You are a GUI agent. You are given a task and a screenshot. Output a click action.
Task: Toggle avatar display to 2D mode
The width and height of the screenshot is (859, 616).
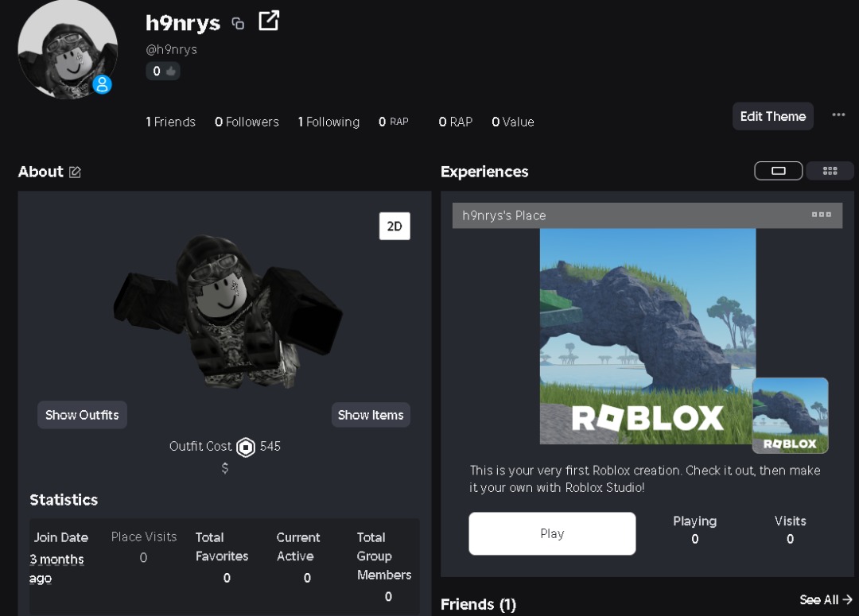coord(395,226)
